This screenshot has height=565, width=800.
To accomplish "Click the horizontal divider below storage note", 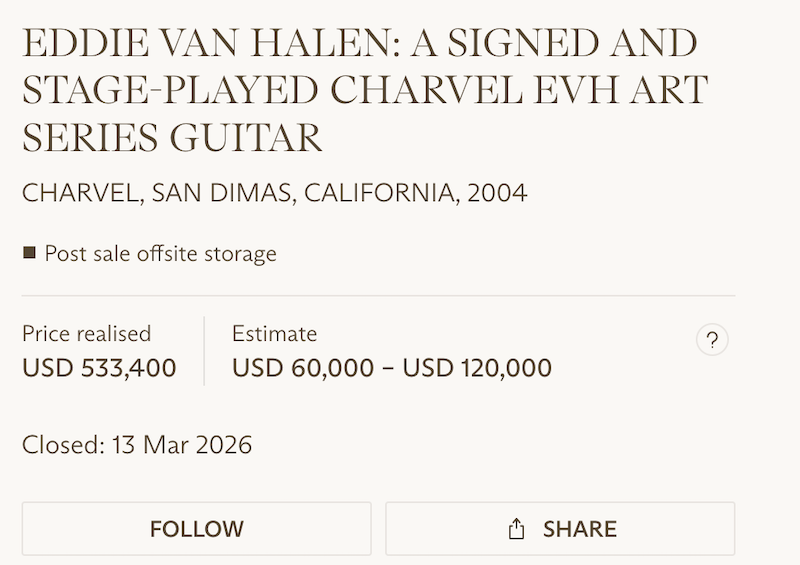I will (378, 296).
